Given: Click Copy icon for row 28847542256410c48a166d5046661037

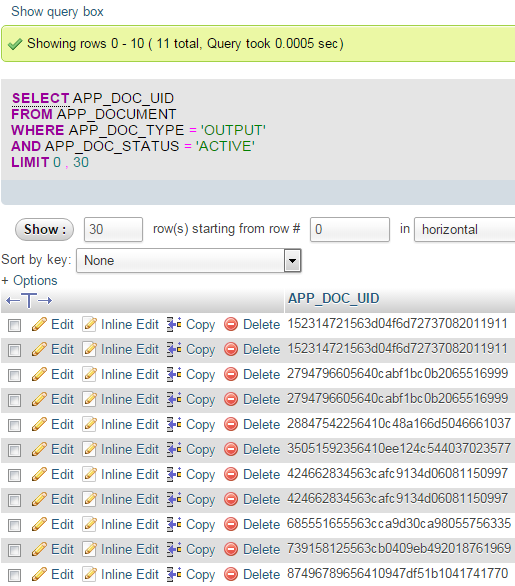Looking at the screenshot, I should [x=174, y=424].
